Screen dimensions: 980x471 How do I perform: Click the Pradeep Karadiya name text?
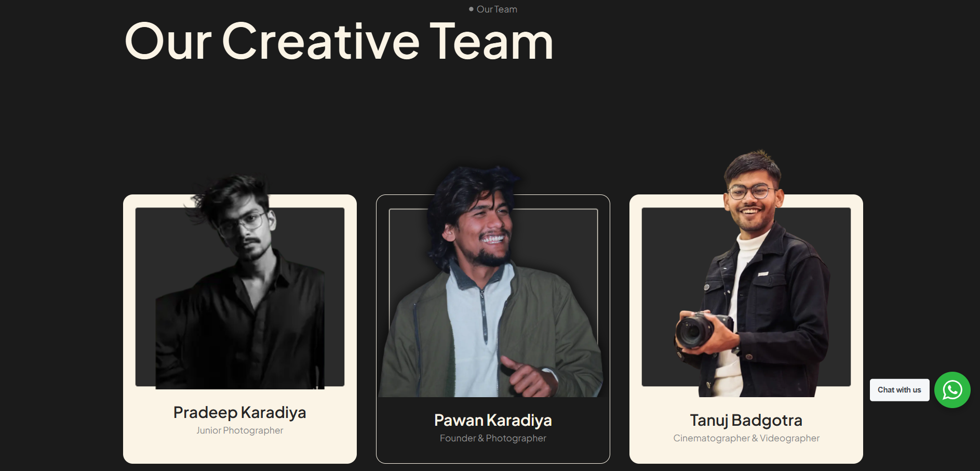click(x=239, y=412)
